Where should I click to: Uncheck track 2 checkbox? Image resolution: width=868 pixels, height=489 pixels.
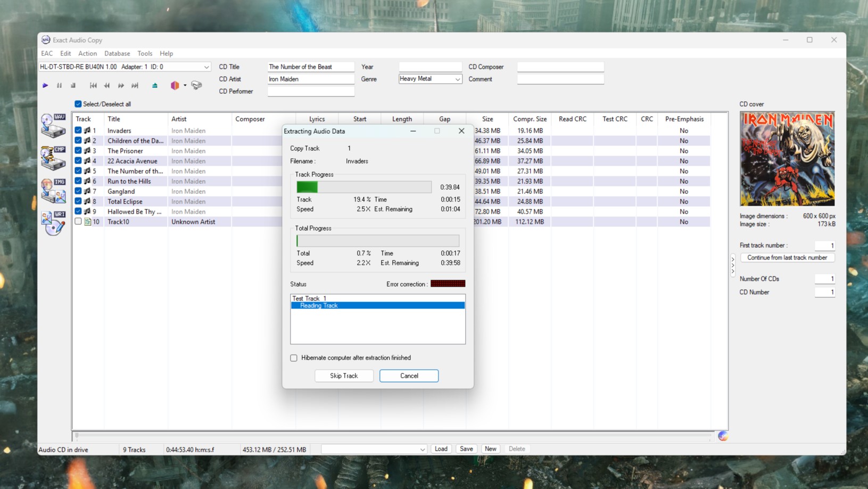[78, 141]
